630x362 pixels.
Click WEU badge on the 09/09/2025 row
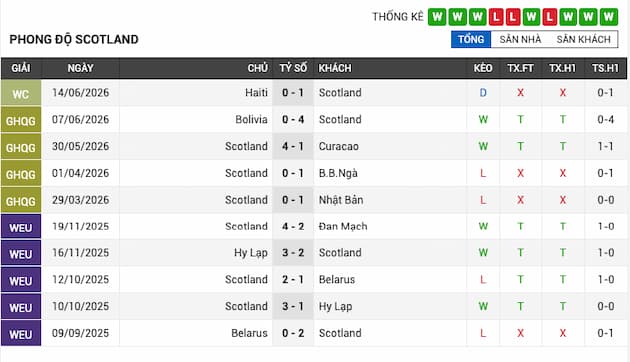[x=21, y=334]
